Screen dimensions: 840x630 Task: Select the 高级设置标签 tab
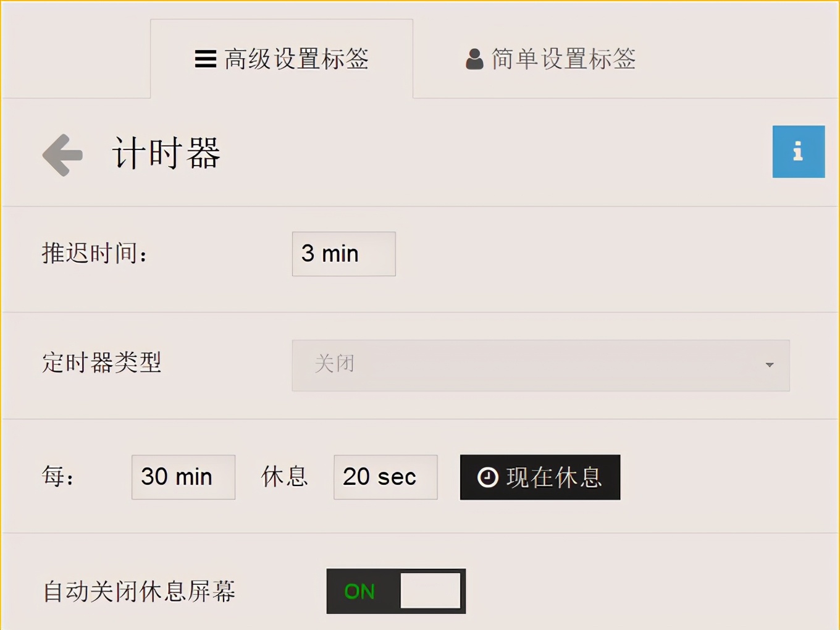(281, 59)
